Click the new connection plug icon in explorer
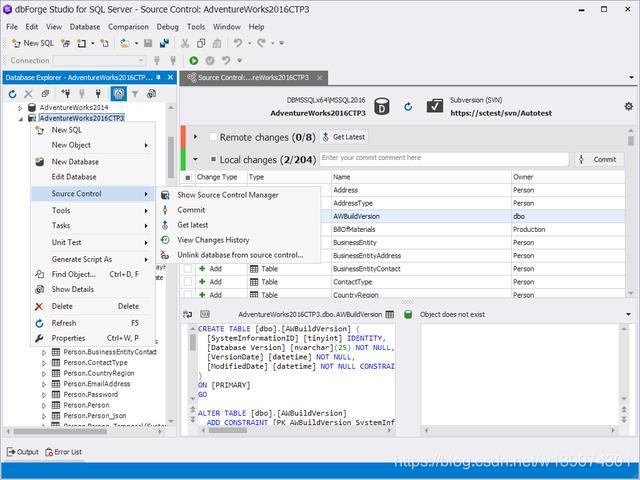Viewport: 640px width, 480px height. click(66, 94)
